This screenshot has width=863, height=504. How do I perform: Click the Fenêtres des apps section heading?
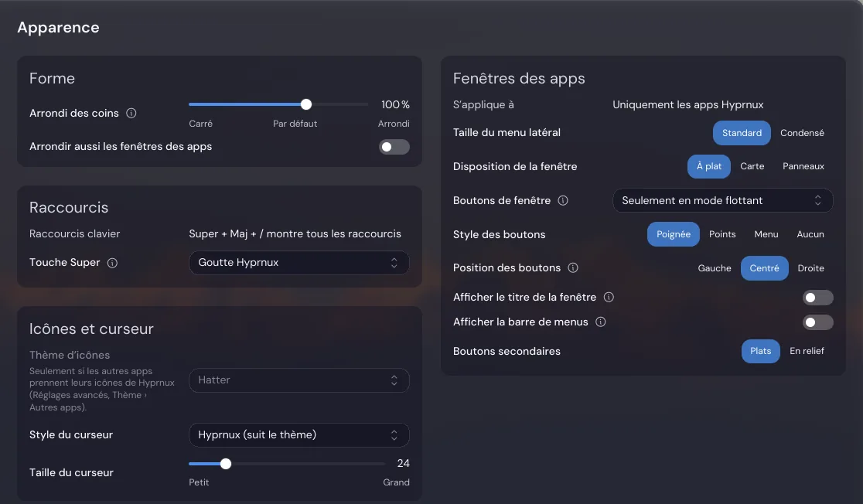[x=519, y=79]
